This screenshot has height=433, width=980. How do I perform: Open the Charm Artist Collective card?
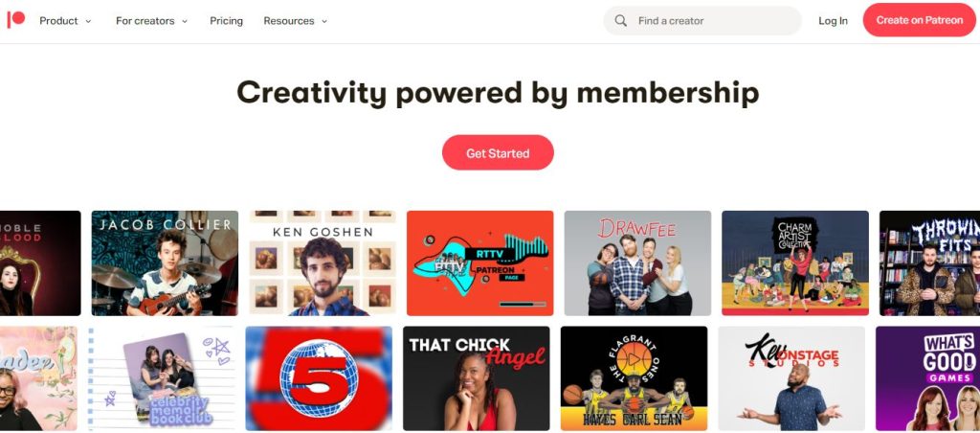[795, 262]
